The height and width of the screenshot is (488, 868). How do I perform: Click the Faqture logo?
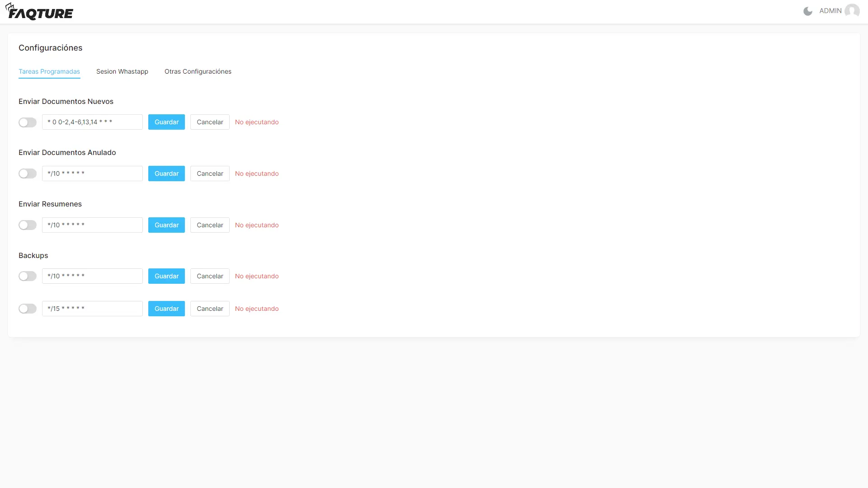coord(40,12)
